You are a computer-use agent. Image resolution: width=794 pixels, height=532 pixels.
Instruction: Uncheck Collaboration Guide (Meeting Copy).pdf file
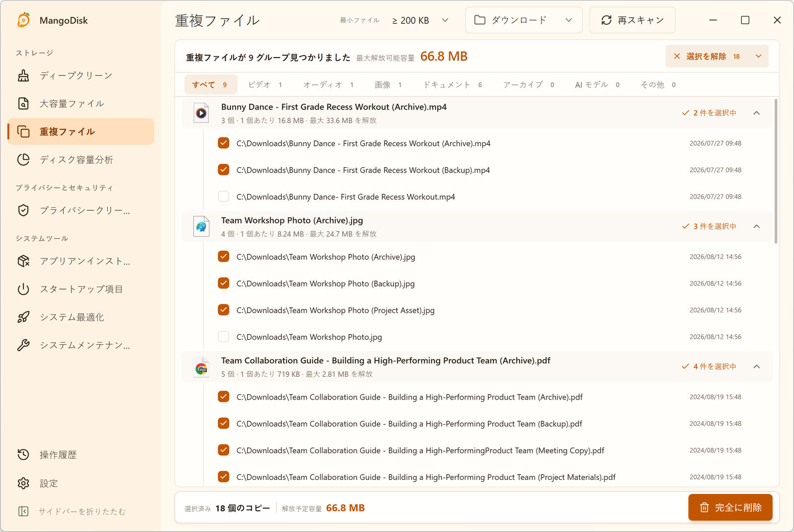224,450
